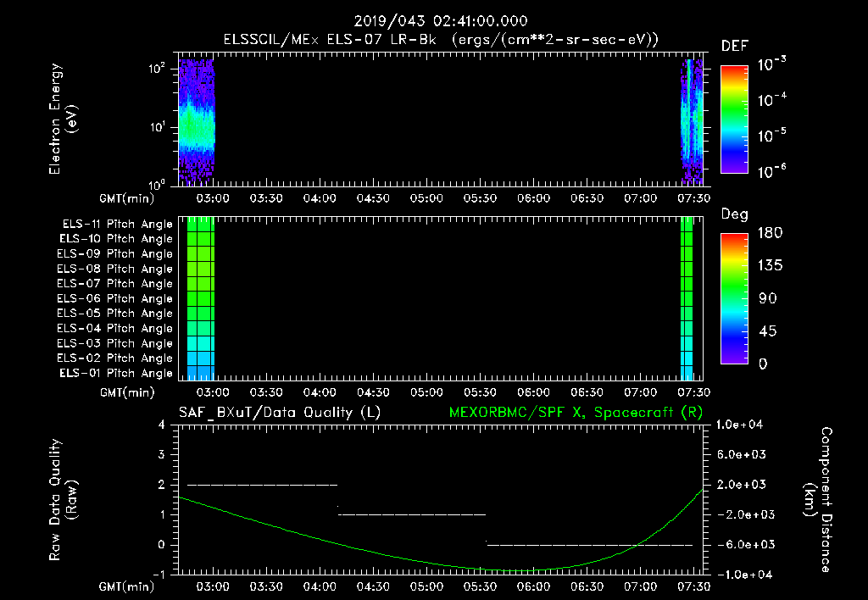Click the 90 value on Deg scale

pos(768,299)
